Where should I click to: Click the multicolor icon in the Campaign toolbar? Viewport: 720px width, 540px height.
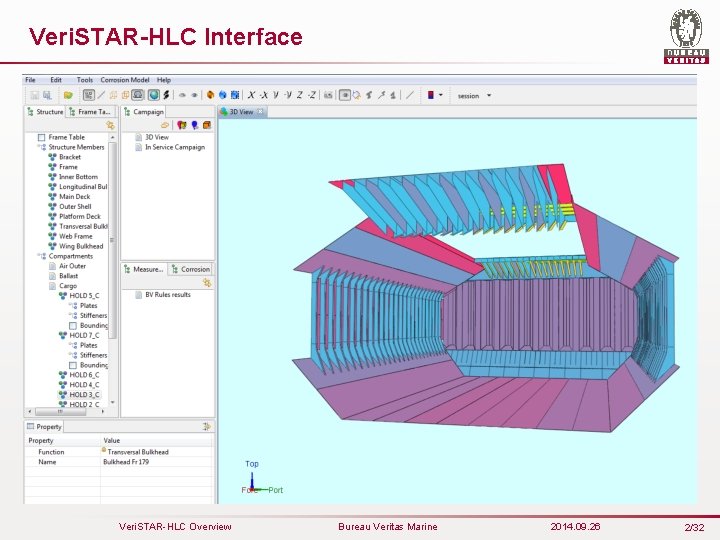tap(182, 125)
